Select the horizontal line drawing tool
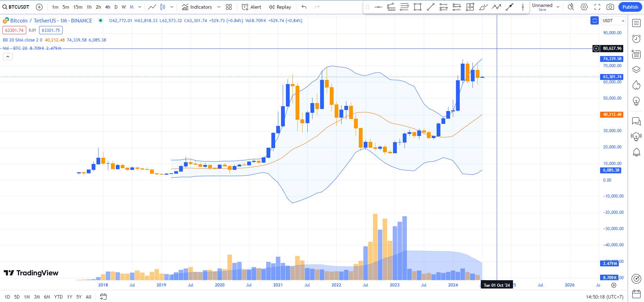 pos(378,7)
